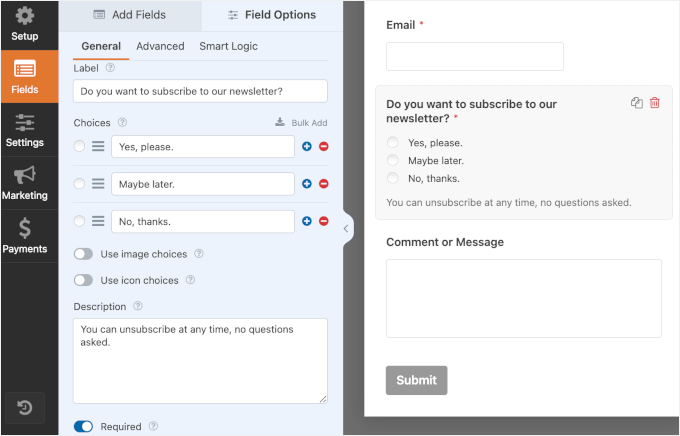The width and height of the screenshot is (680, 436).
Task: Set 'Maybe later.' as default choice in options
Action: point(79,184)
